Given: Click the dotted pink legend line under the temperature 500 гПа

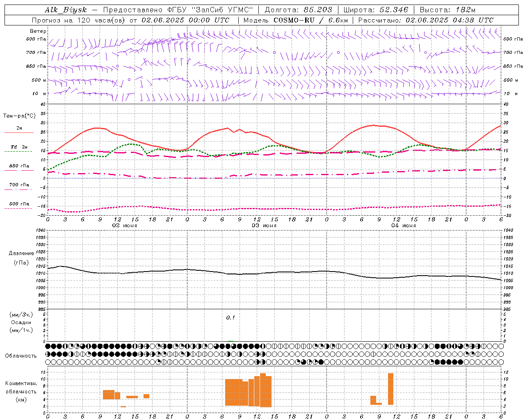Looking at the screenshot, I should click(18, 209).
